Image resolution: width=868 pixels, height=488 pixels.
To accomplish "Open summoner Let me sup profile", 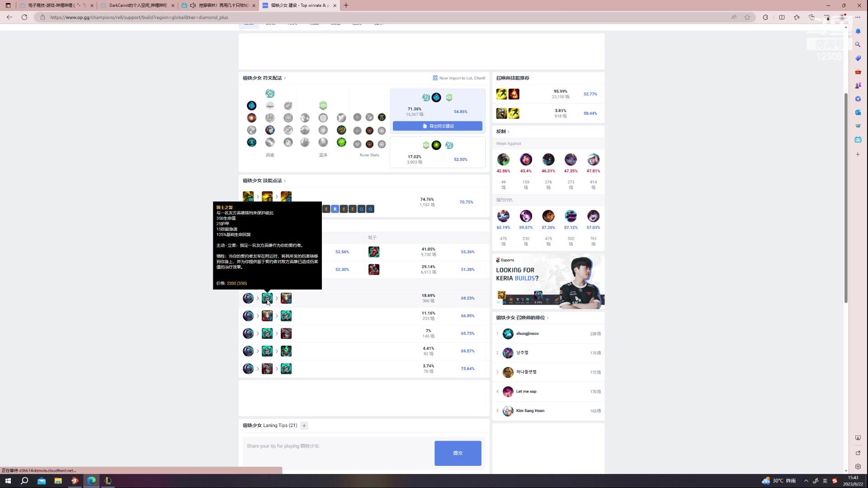I will pos(526,391).
